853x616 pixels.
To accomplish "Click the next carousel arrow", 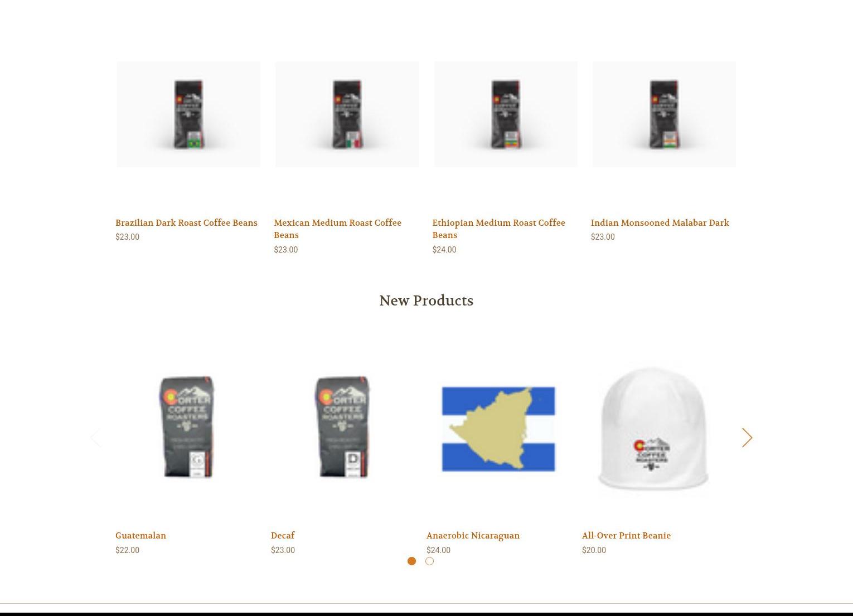I will click(x=747, y=438).
